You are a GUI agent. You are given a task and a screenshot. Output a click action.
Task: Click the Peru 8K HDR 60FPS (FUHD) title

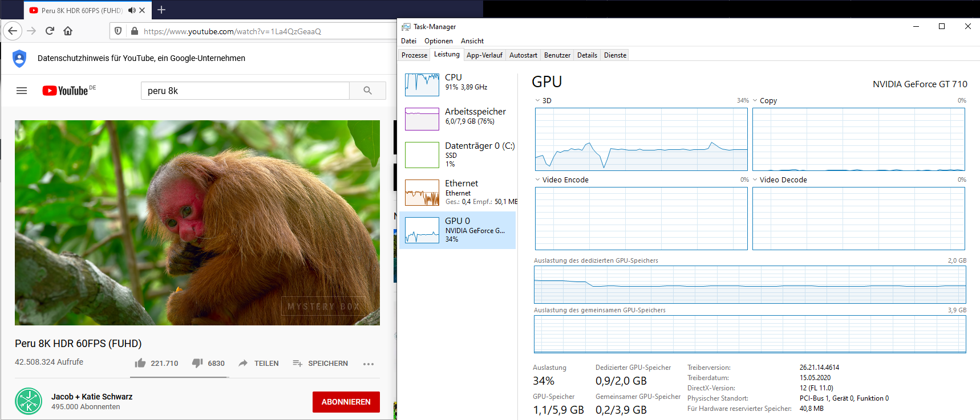(78, 344)
